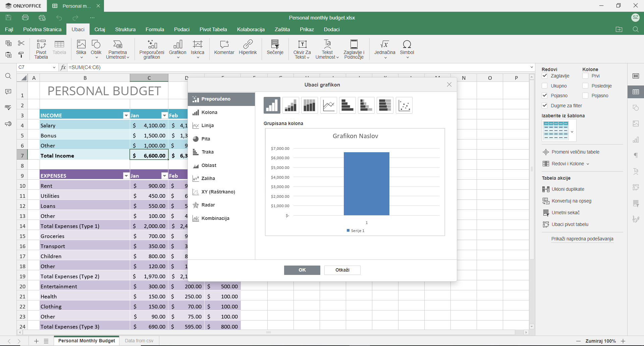Toggle the Dugme za filter checkbox
Viewport: 644px width, 346px height.
coord(545,105)
